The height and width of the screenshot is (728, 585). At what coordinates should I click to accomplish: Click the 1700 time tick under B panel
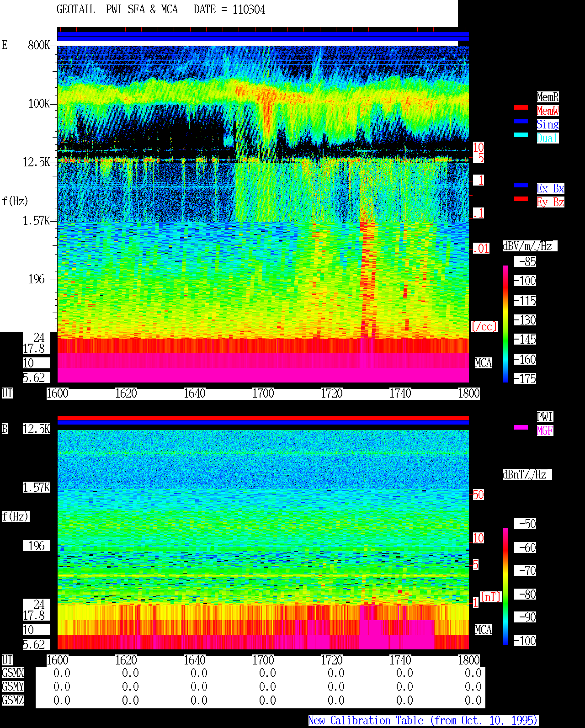click(263, 660)
